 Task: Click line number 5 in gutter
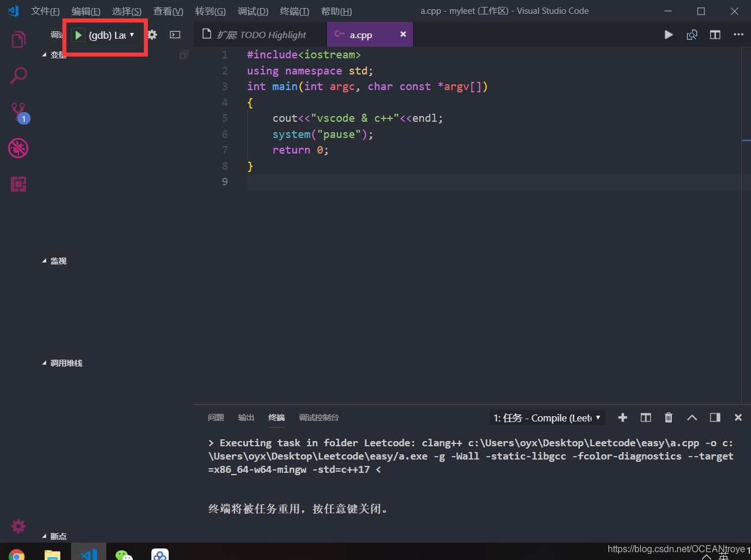(225, 118)
